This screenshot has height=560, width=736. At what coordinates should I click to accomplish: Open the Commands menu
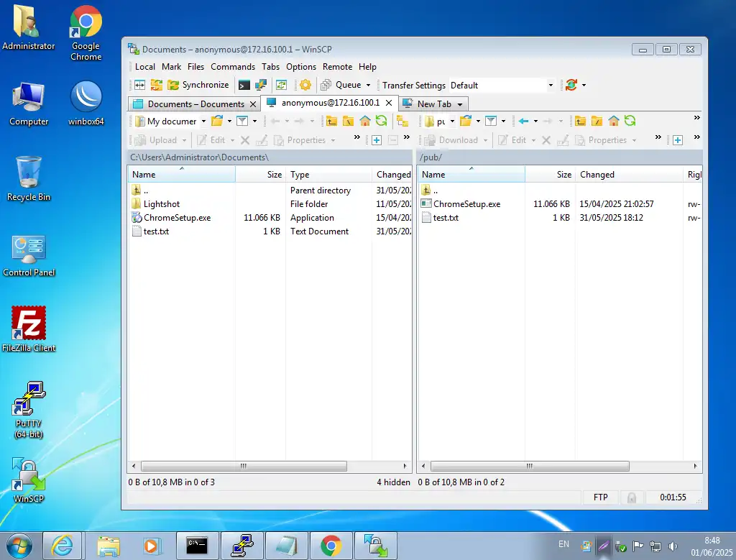[232, 66]
